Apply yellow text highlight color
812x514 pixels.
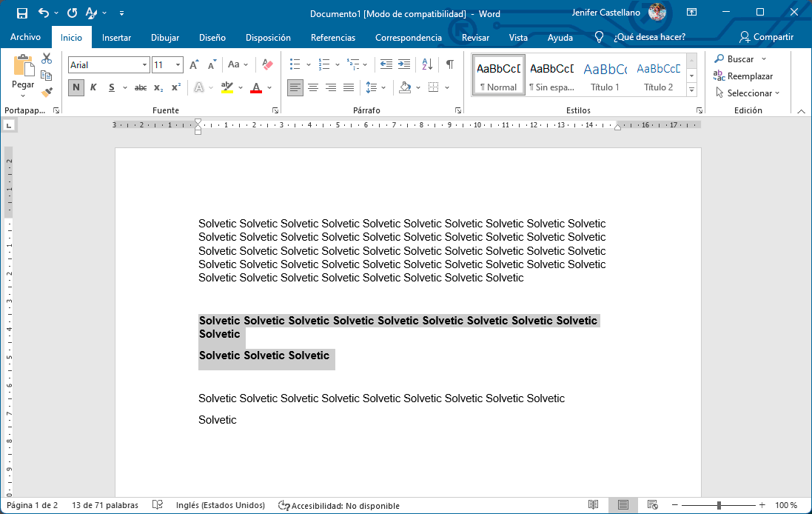pos(227,87)
